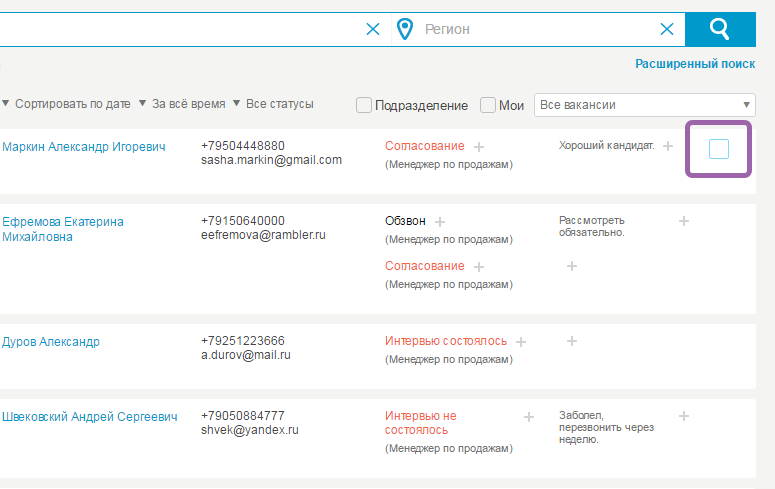Open Ефремова Екатерина Михайловна profile
The image size is (775, 489).
click(63, 229)
